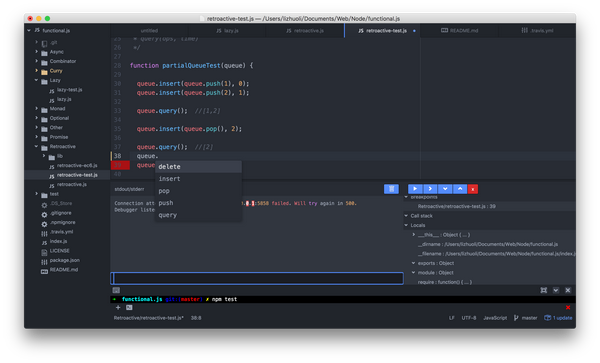Image resolution: width=600 pixels, height=363 pixels.
Task: Collapse the Call stack section
Action: pos(406,216)
